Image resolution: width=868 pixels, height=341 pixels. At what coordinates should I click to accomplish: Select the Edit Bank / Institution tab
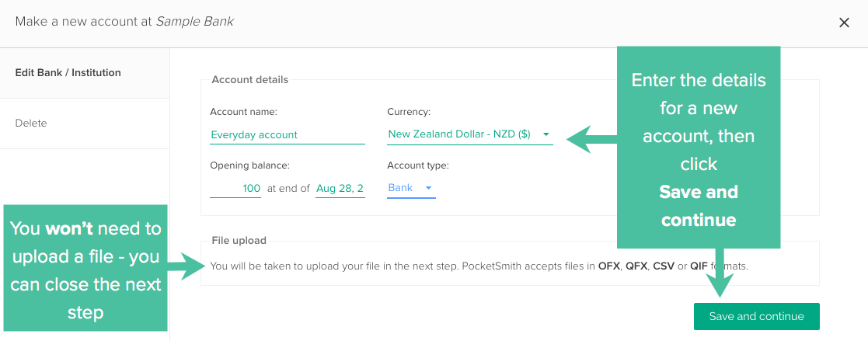[68, 73]
